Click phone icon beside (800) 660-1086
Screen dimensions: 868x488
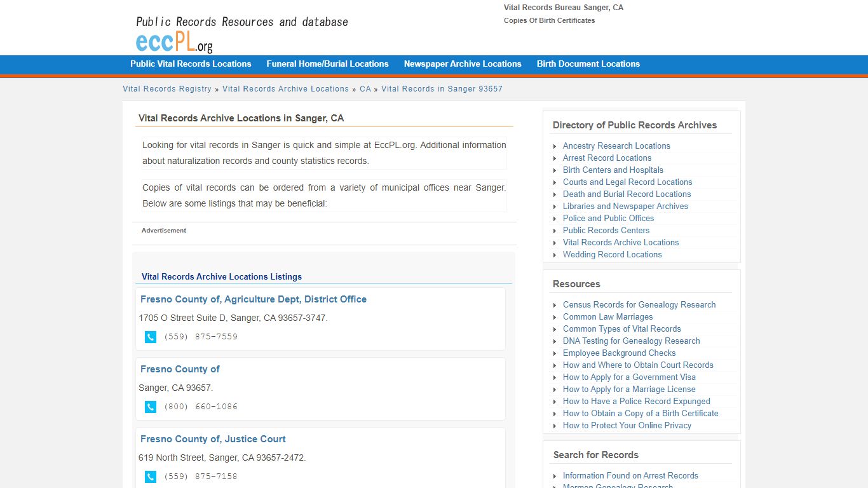151,407
